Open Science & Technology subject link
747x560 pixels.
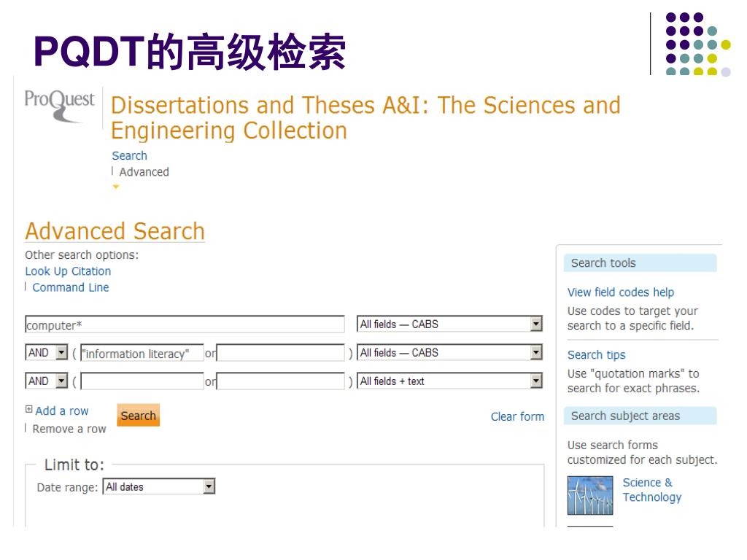click(x=651, y=490)
